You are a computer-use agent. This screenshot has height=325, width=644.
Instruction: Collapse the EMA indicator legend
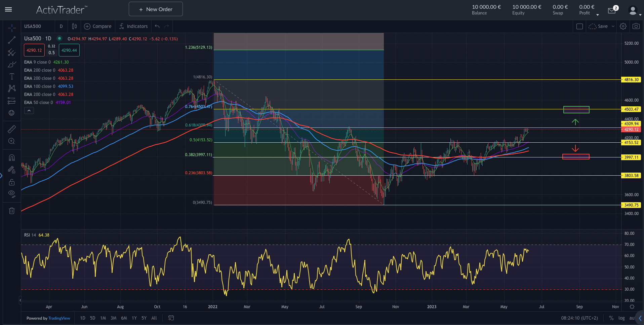click(29, 110)
